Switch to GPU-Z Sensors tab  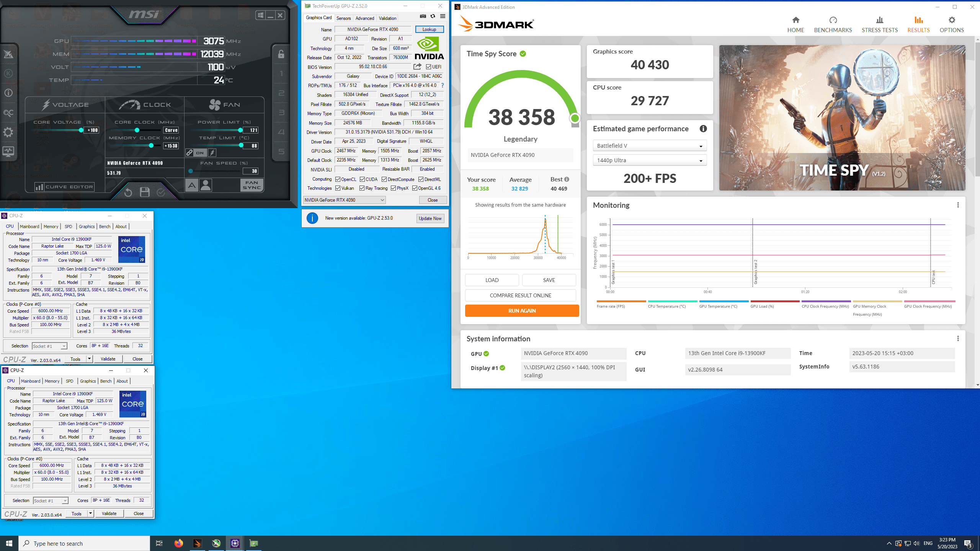(x=343, y=18)
